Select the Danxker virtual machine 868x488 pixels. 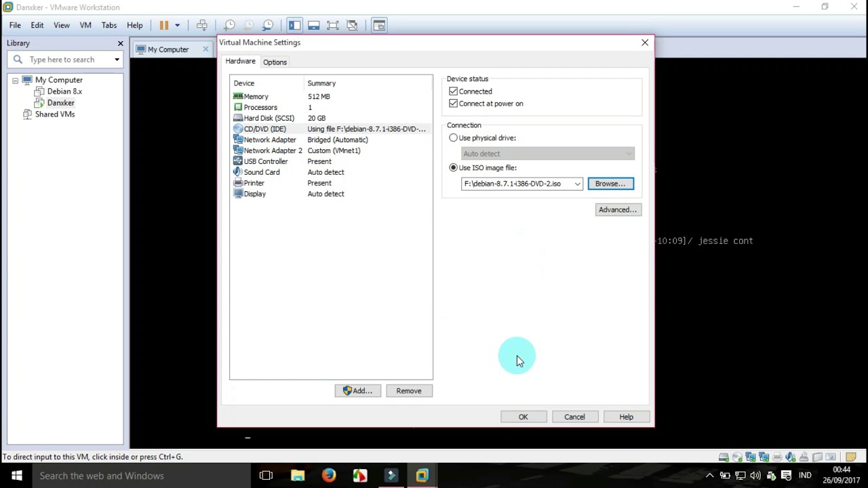(x=60, y=102)
